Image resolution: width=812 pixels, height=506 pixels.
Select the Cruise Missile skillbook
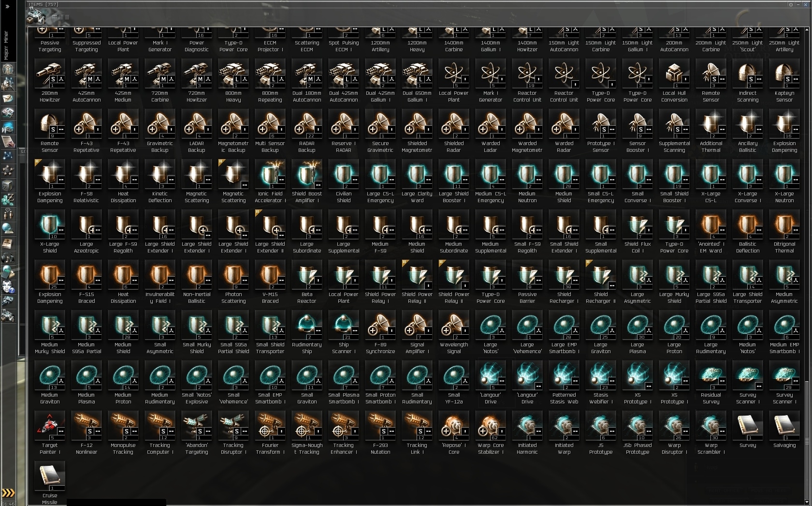pyautogui.click(x=50, y=483)
